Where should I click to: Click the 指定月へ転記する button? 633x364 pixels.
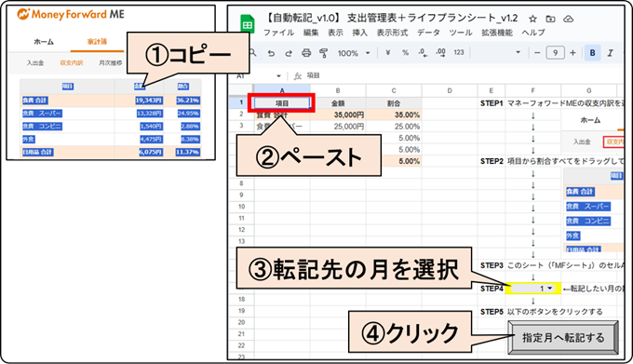pyautogui.click(x=563, y=337)
